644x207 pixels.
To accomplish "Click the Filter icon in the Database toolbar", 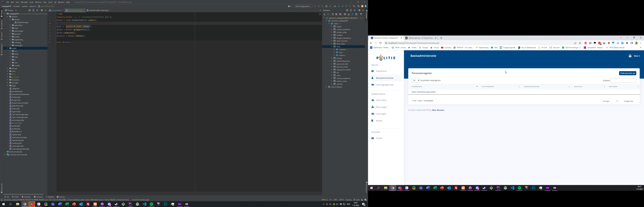I will pyautogui.click(x=361, y=14).
